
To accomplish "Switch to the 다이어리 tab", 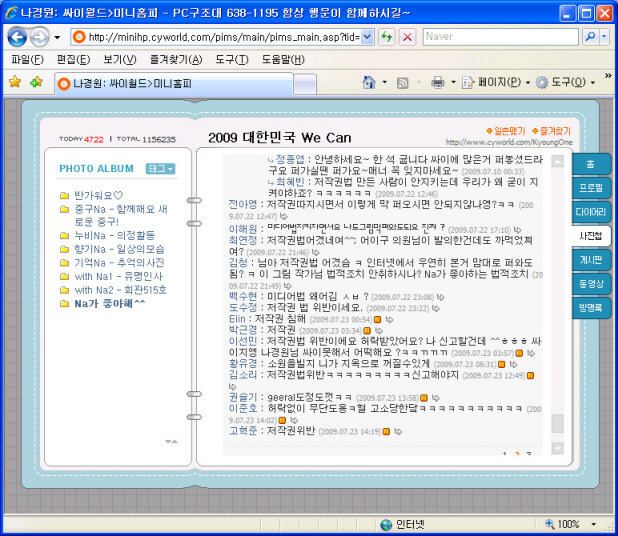I will [x=591, y=212].
